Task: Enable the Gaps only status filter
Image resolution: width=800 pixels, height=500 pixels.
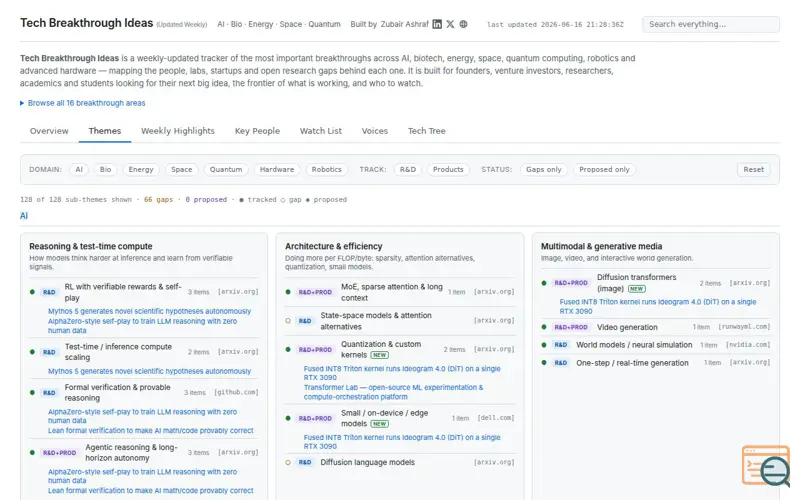Action: click(x=543, y=169)
